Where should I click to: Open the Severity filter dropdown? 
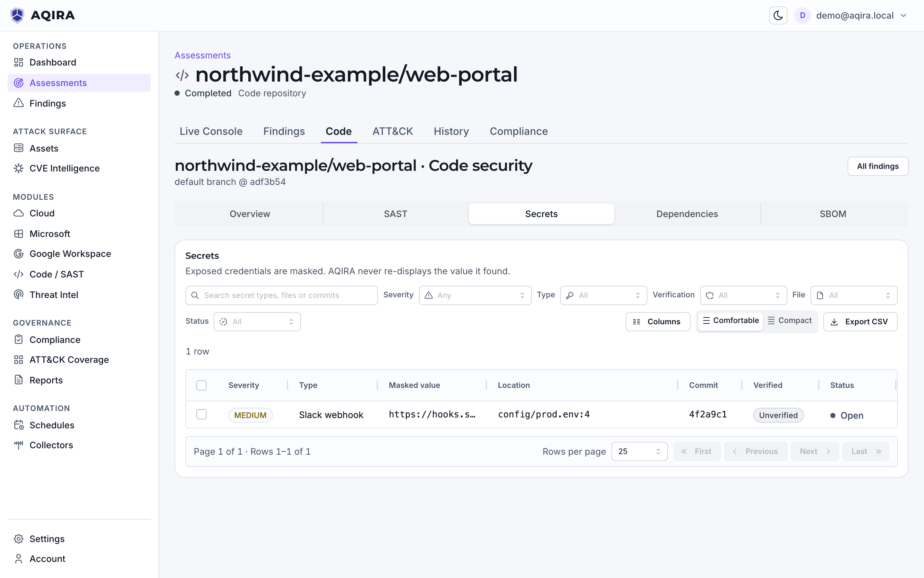pos(475,295)
